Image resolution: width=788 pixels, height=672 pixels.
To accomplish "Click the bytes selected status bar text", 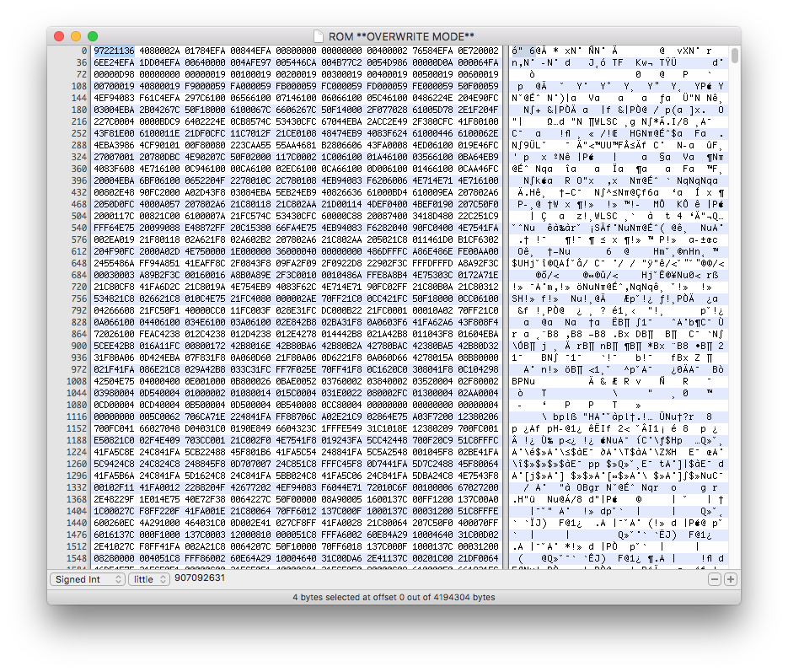I will coord(394,597).
